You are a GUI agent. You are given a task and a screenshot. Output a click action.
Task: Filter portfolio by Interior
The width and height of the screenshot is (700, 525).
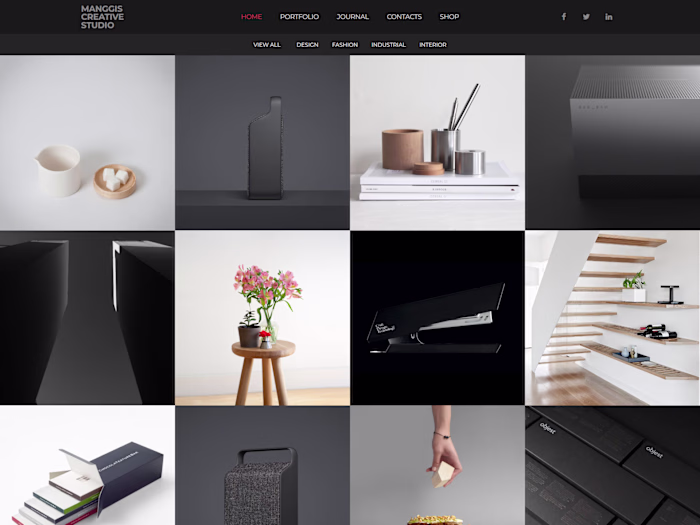(433, 45)
